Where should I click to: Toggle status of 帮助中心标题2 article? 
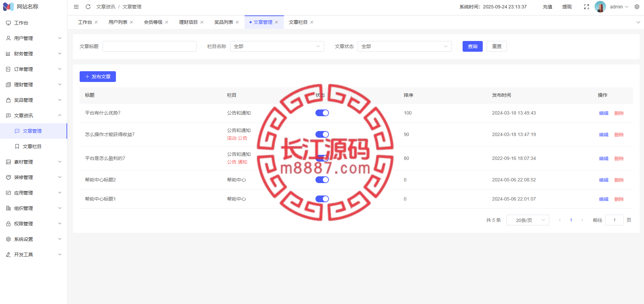pos(322,180)
